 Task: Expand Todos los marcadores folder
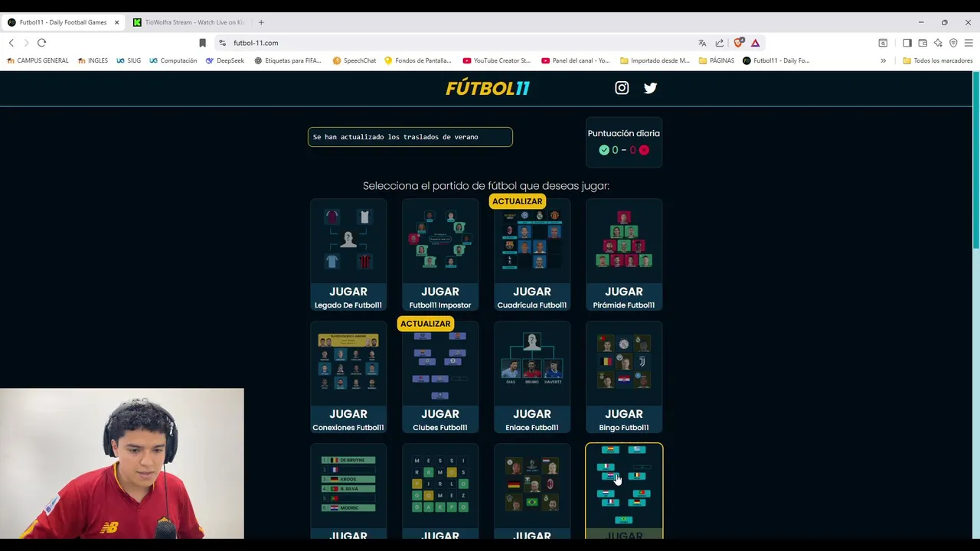pyautogui.click(x=938, y=60)
